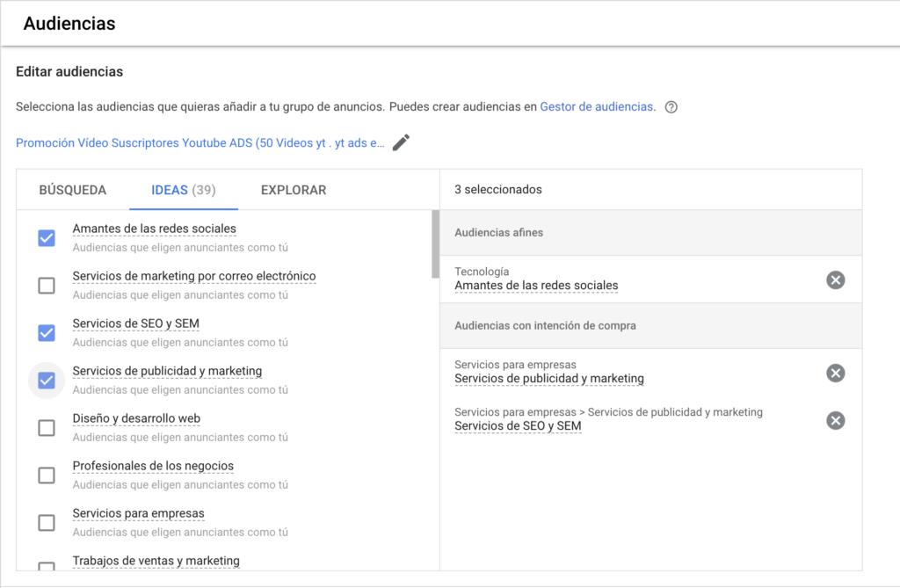The height and width of the screenshot is (588, 900).
Task: Remove Servicios de publicidad y marketing selection
Action: pyautogui.click(x=835, y=374)
